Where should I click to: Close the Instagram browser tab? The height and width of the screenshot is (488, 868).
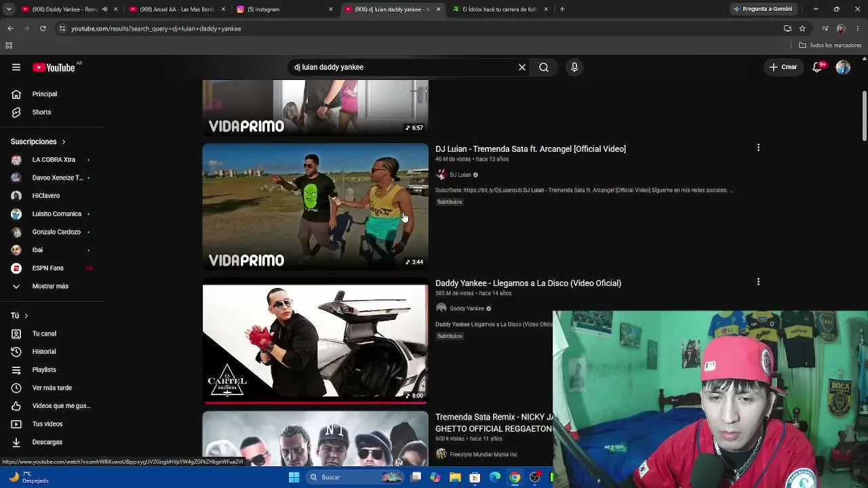(x=331, y=9)
